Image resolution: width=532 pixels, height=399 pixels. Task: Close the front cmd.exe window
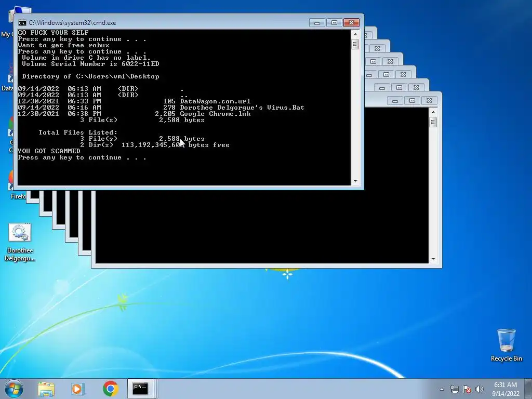click(x=351, y=23)
